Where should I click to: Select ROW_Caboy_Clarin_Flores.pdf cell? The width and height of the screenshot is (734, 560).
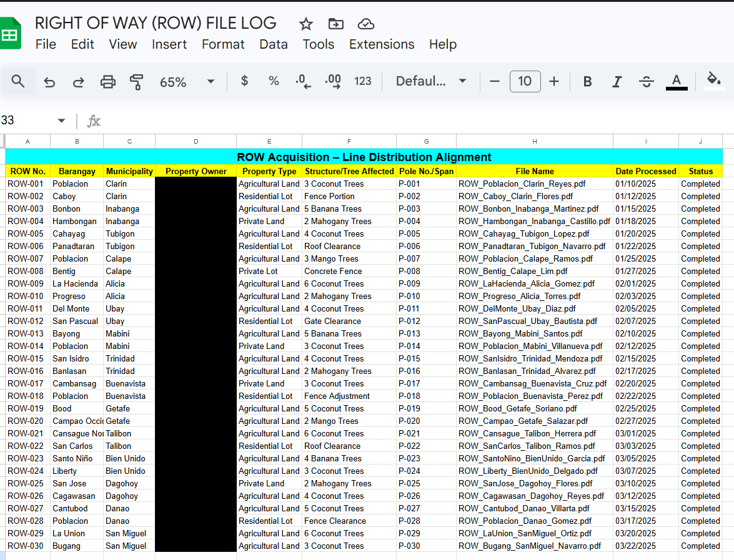[x=535, y=197]
